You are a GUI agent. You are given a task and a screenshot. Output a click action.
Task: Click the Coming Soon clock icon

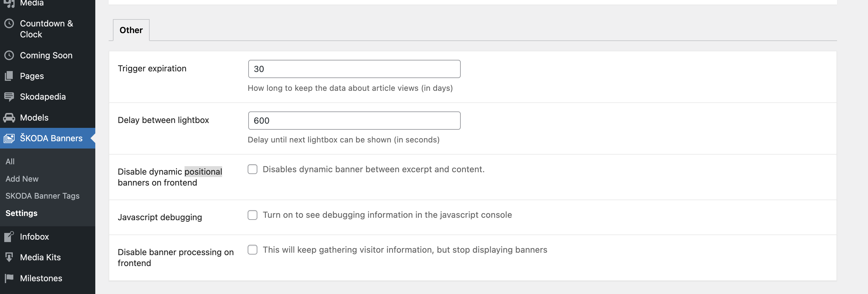pos(9,55)
